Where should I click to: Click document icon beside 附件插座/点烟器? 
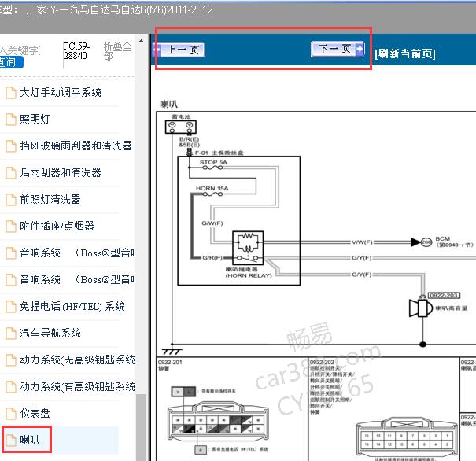coord(11,226)
